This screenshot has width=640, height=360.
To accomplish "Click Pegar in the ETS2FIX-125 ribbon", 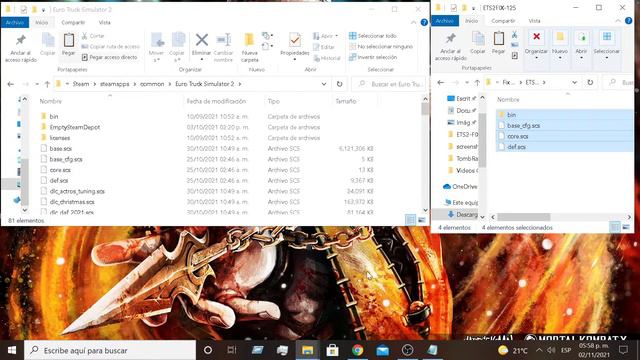I will click(498, 43).
